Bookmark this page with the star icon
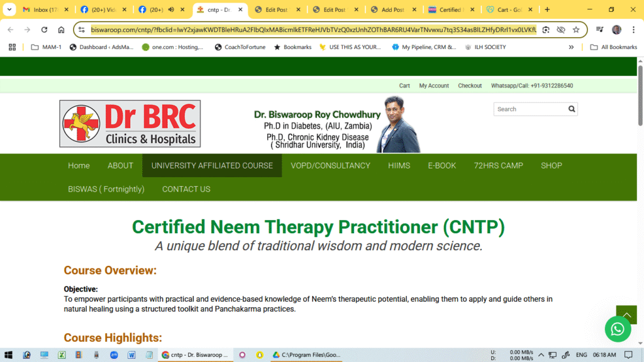The image size is (644, 362). [x=576, y=30]
